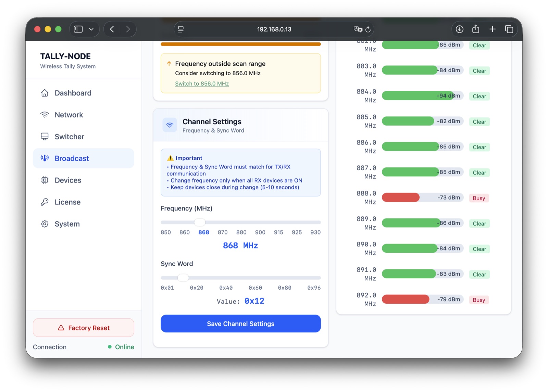Follow the Switch to 856.0 MHz link
Screen dimensions: 548x392
click(x=202, y=84)
